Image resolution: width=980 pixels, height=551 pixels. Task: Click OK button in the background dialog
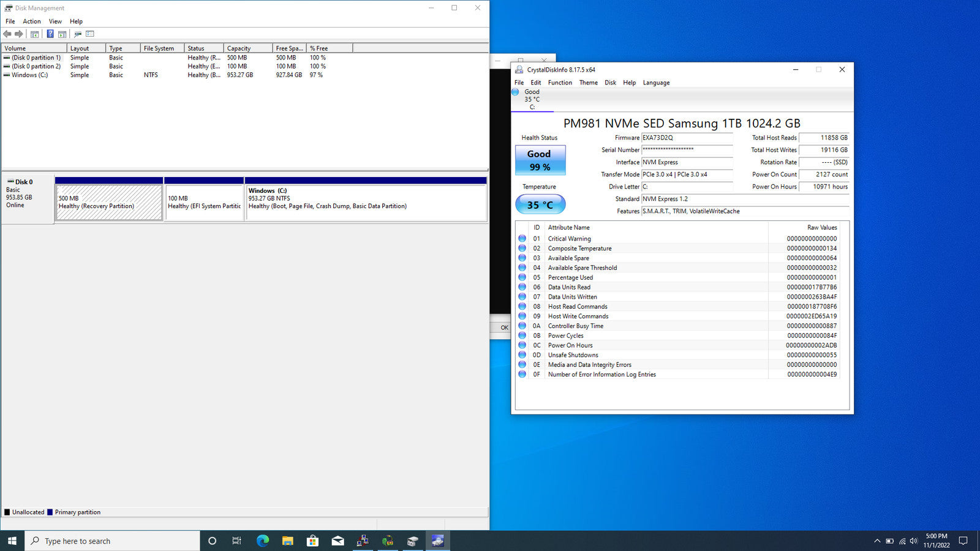click(x=503, y=328)
